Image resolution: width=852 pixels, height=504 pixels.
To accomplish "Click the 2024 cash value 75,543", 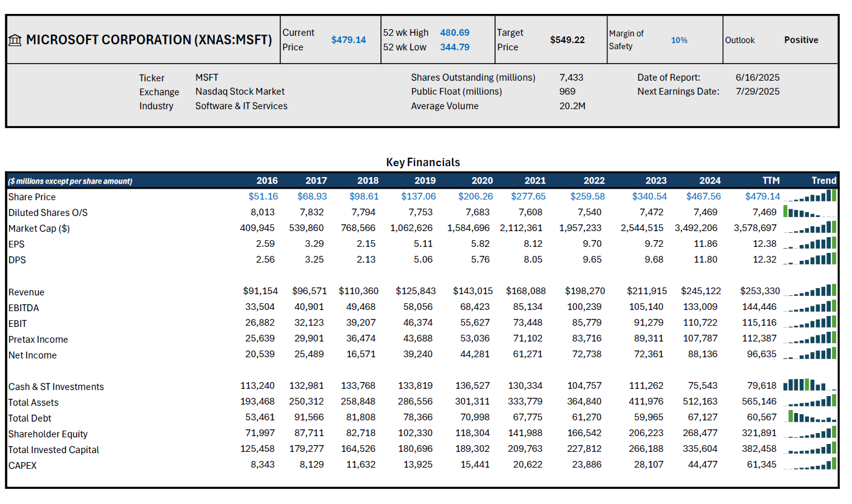I will (x=701, y=386).
